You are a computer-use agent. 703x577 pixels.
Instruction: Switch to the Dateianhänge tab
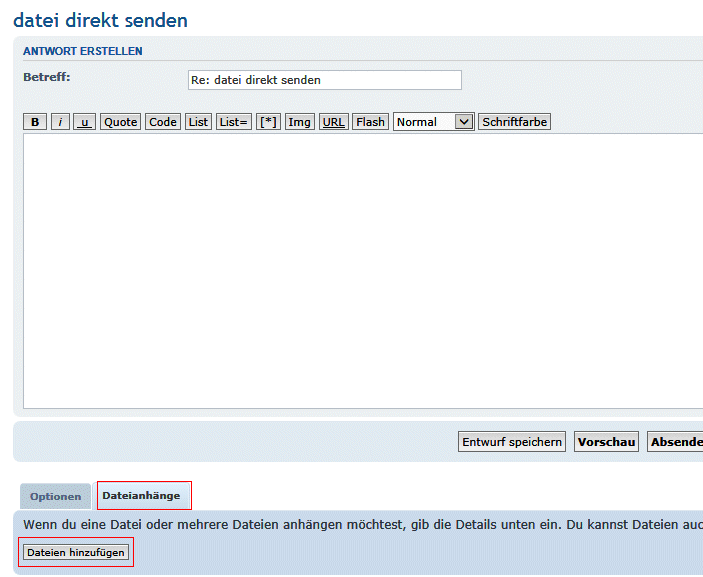[144, 495]
